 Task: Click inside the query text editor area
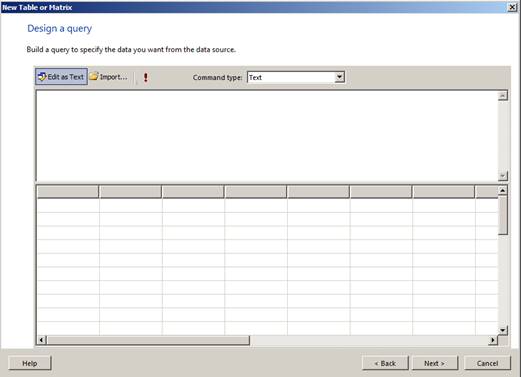coord(267,136)
